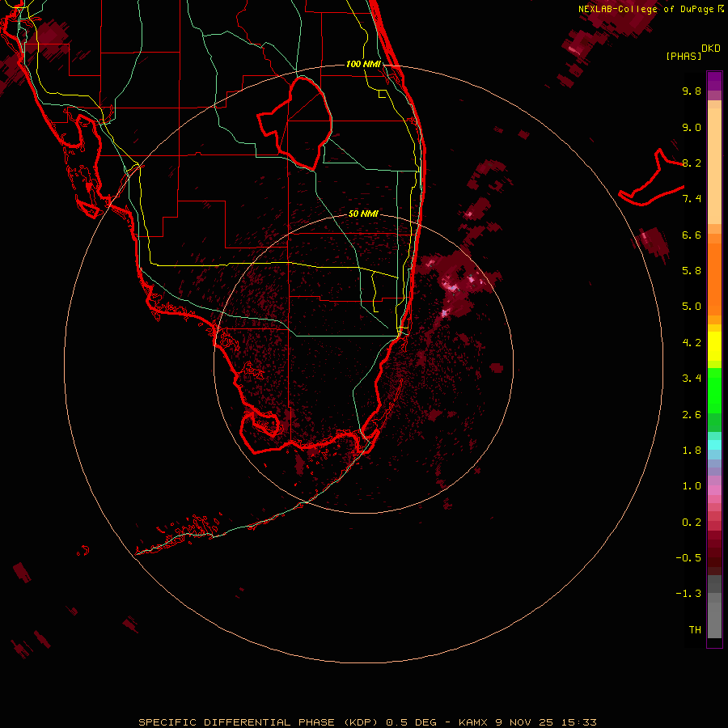The image size is (728, 728).
Task: Click the 9 NOV 25 date text
Action: 524,722
